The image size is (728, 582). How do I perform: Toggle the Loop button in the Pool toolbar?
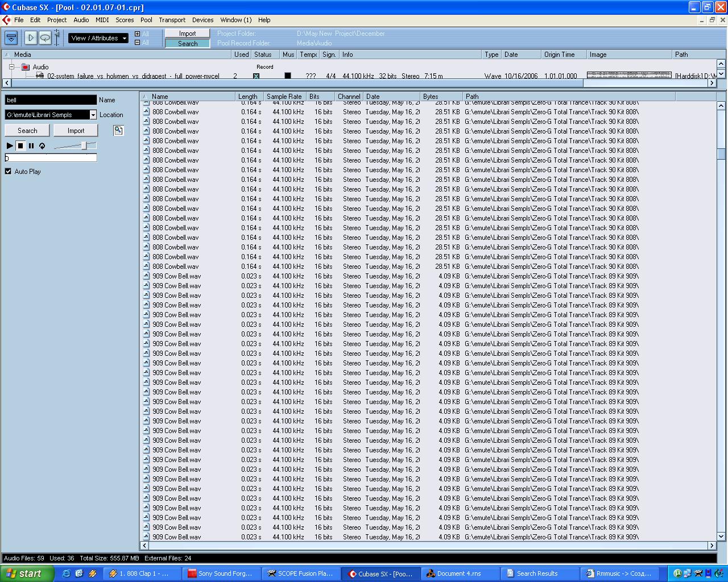pos(44,38)
